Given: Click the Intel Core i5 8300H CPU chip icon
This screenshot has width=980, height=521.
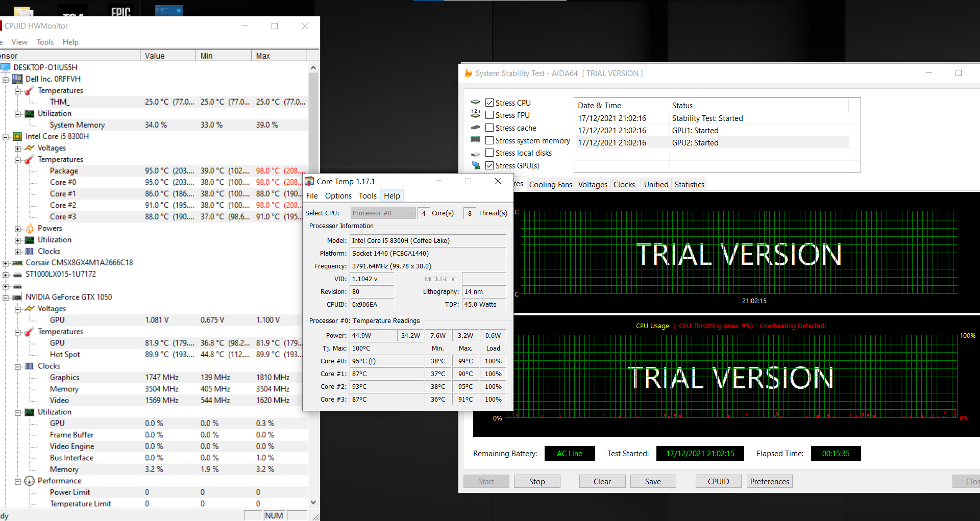Looking at the screenshot, I should click(x=17, y=136).
